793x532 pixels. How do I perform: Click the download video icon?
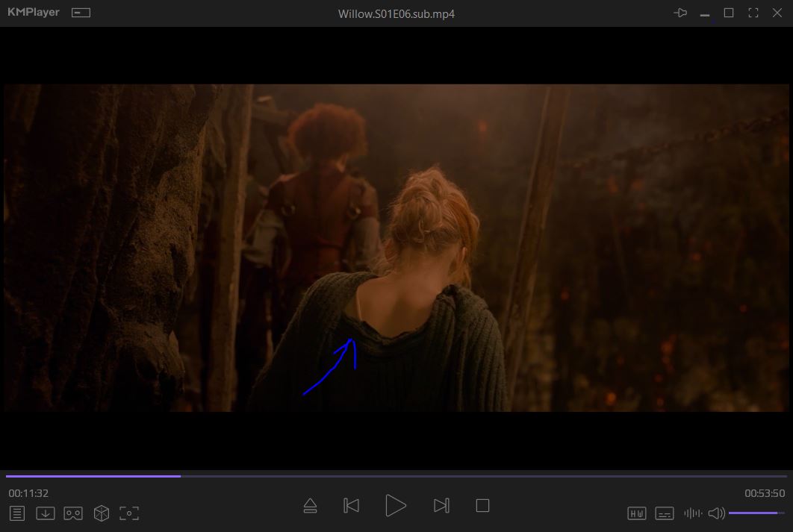point(46,513)
